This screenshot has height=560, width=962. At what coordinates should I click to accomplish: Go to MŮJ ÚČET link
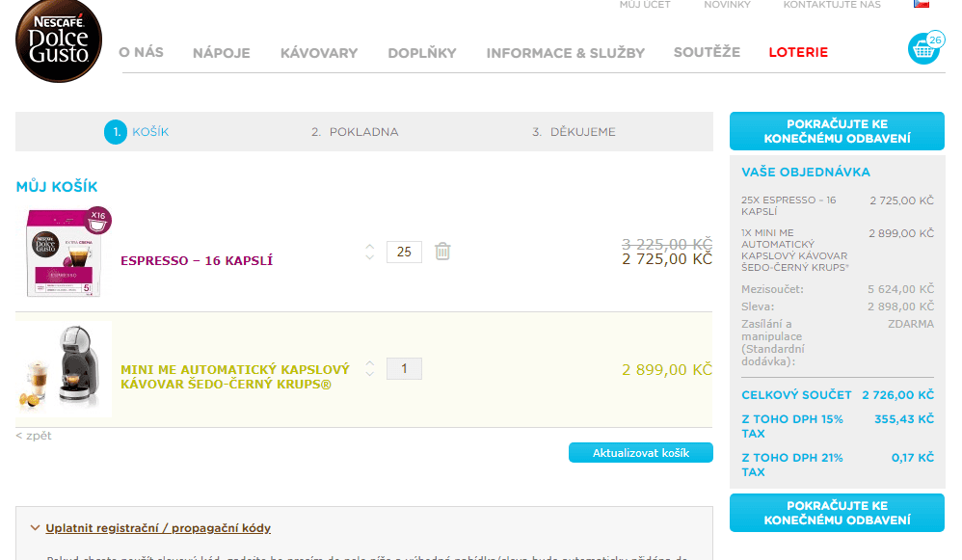pyautogui.click(x=645, y=4)
